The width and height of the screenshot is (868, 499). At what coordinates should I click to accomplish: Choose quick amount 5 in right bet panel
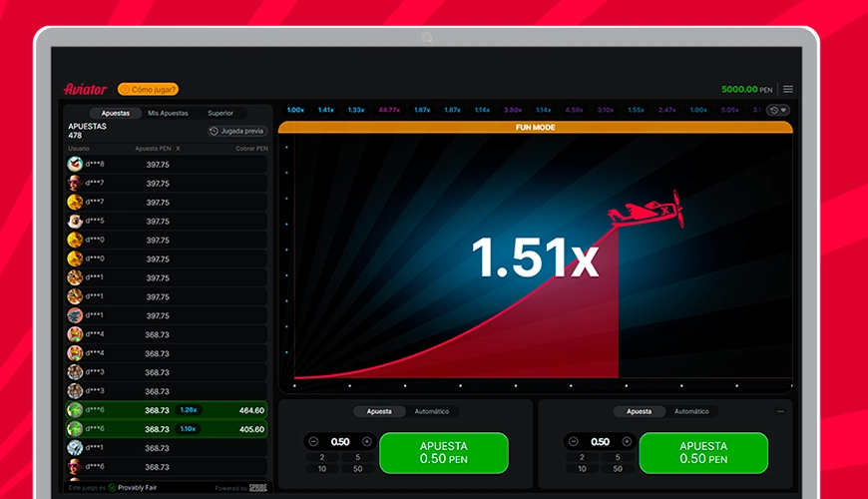coord(618,457)
